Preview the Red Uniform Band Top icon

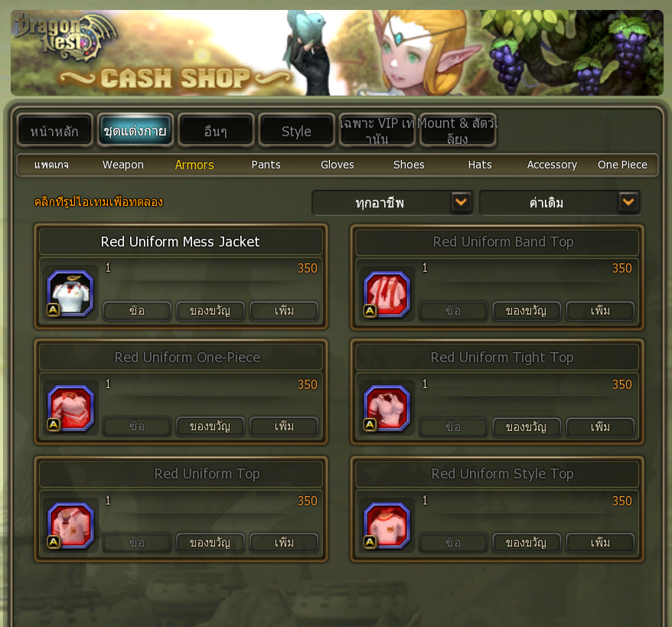click(387, 295)
